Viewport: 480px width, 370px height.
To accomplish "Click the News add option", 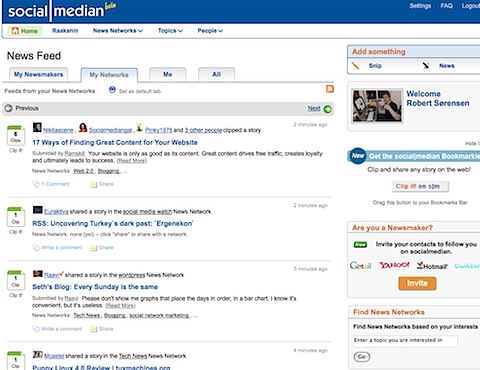I will coord(439,66).
